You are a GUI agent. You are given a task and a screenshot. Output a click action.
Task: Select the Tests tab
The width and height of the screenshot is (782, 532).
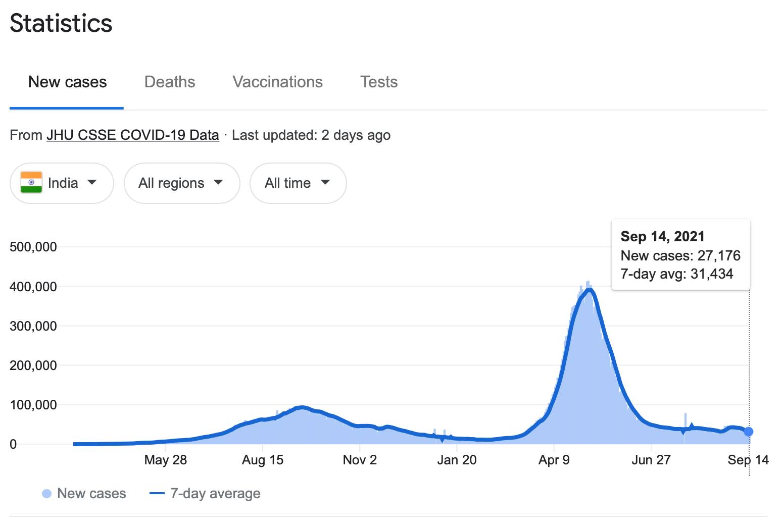click(x=378, y=82)
